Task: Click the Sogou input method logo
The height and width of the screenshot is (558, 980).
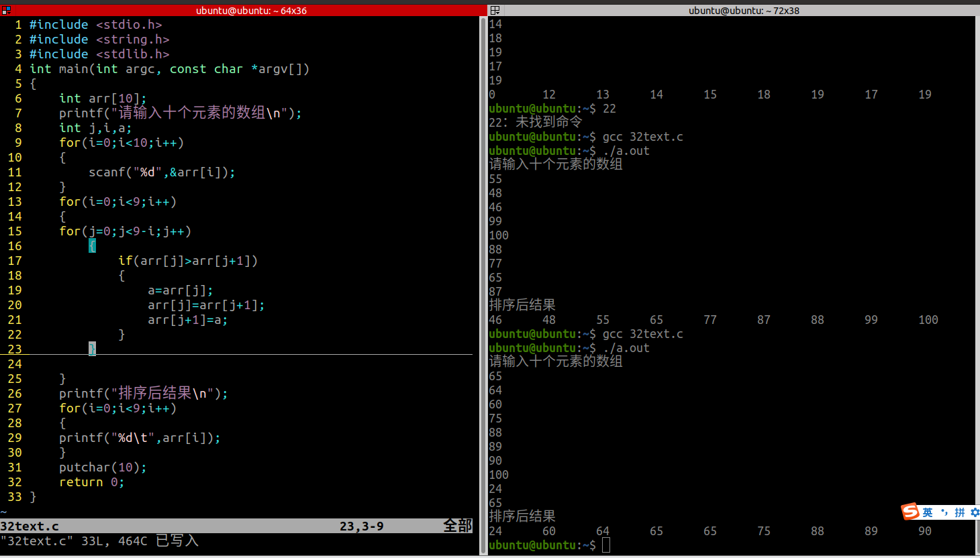Action: pos(911,512)
